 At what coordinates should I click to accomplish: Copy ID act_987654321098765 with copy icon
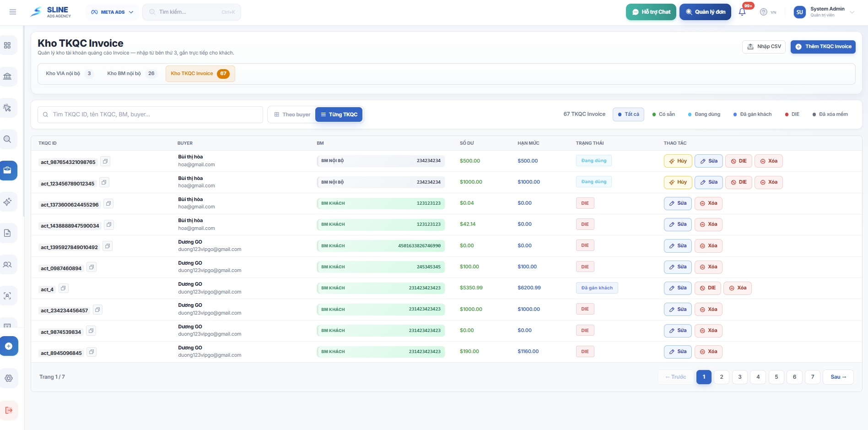click(105, 161)
